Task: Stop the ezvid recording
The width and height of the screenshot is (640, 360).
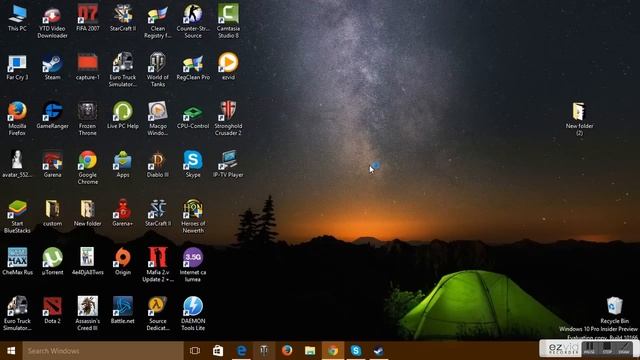Action: pyautogui.click(x=607, y=348)
